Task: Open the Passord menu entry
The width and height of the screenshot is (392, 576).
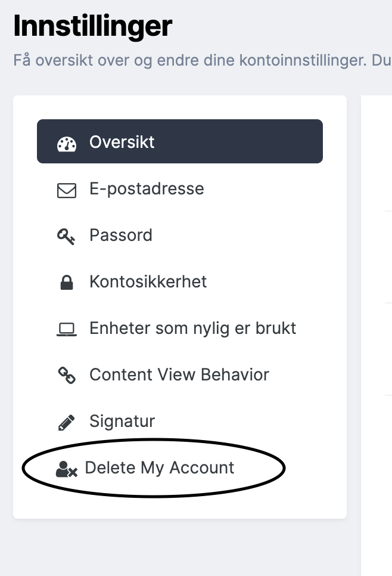Action: coord(121,235)
